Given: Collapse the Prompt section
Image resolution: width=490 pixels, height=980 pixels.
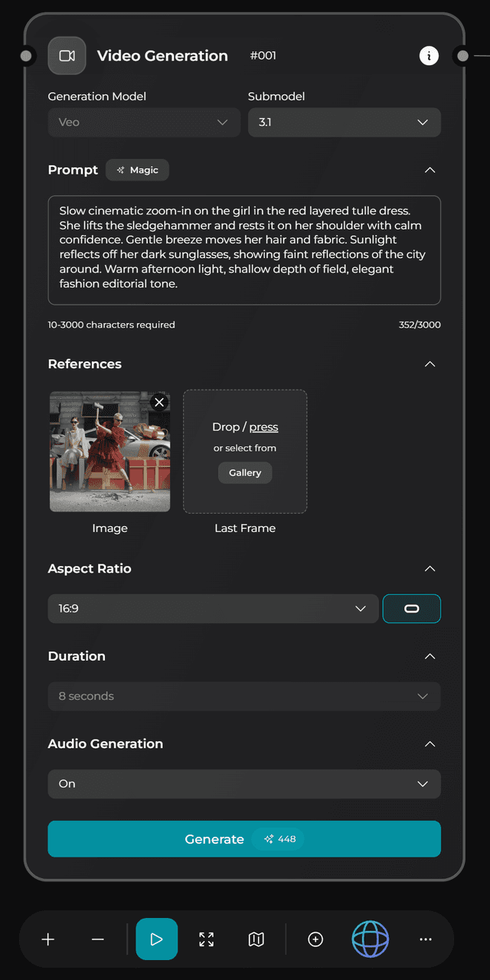Looking at the screenshot, I should (x=430, y=170).
